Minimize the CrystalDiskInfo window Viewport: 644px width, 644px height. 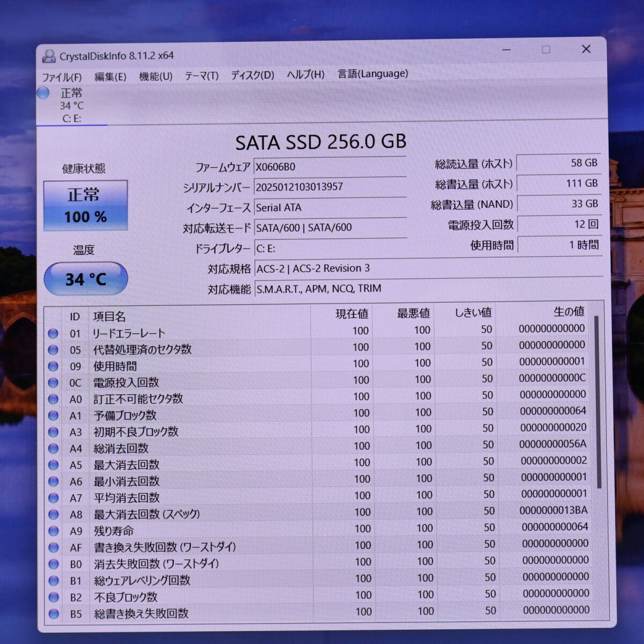click(507, 50)
